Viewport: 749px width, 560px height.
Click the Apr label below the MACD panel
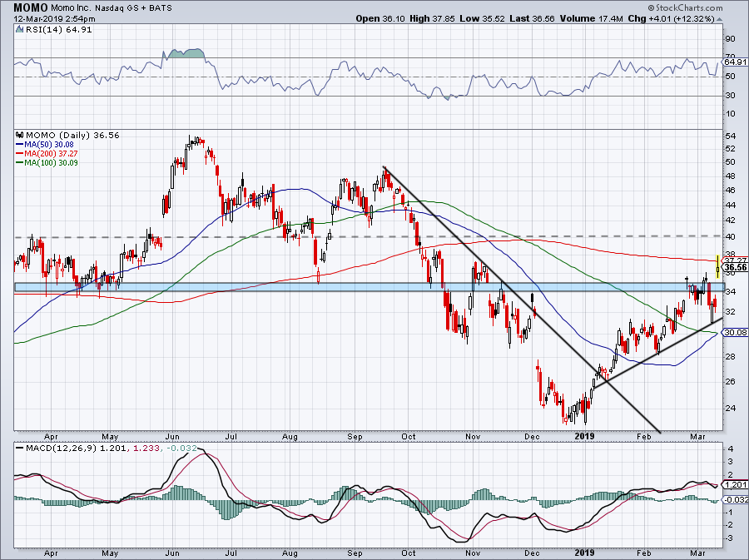(51, 553)
